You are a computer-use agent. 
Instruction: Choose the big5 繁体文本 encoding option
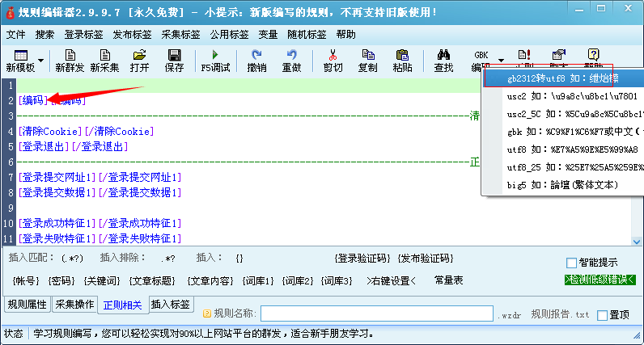click(562, 185)
